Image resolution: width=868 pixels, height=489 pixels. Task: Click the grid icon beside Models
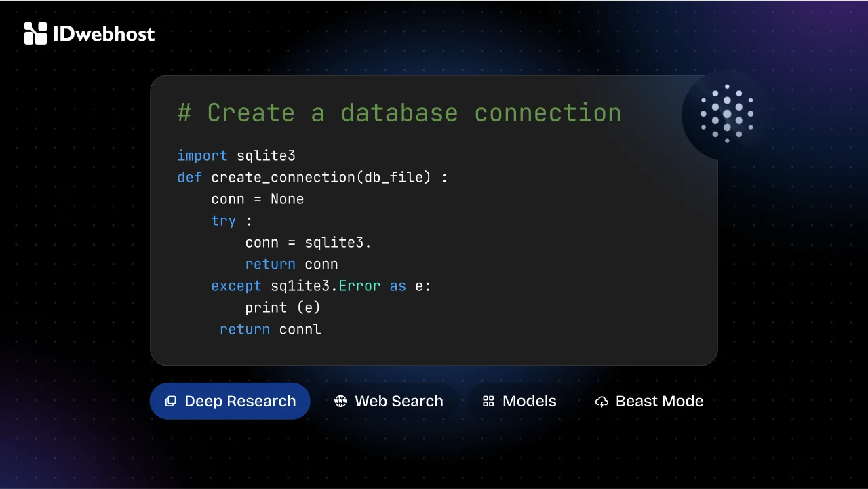coord(488,402)
